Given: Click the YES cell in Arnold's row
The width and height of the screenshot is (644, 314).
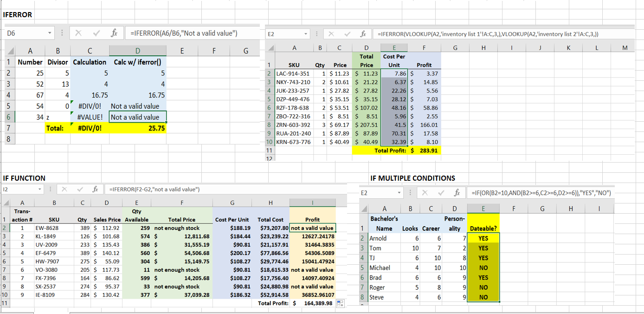Looking at the screenshot, I should (x=483, y=238).
